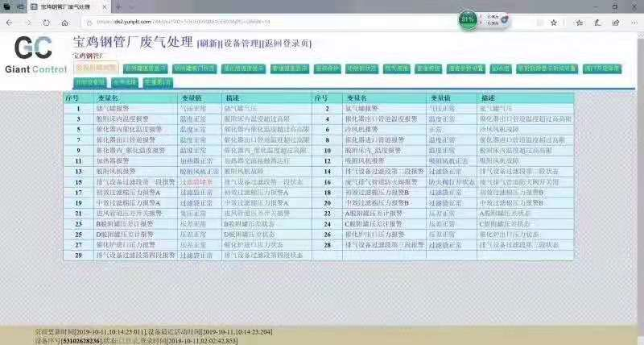Click B吸附罐压差计报警 in row 23
644x345 pixels.
click(125, 224)
